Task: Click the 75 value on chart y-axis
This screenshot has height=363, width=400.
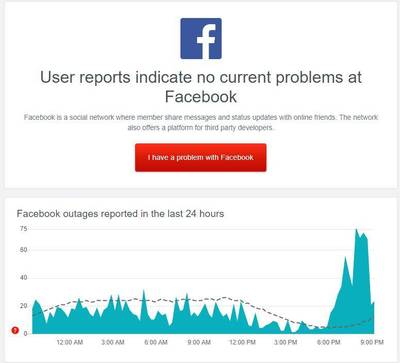Action: 23,229
